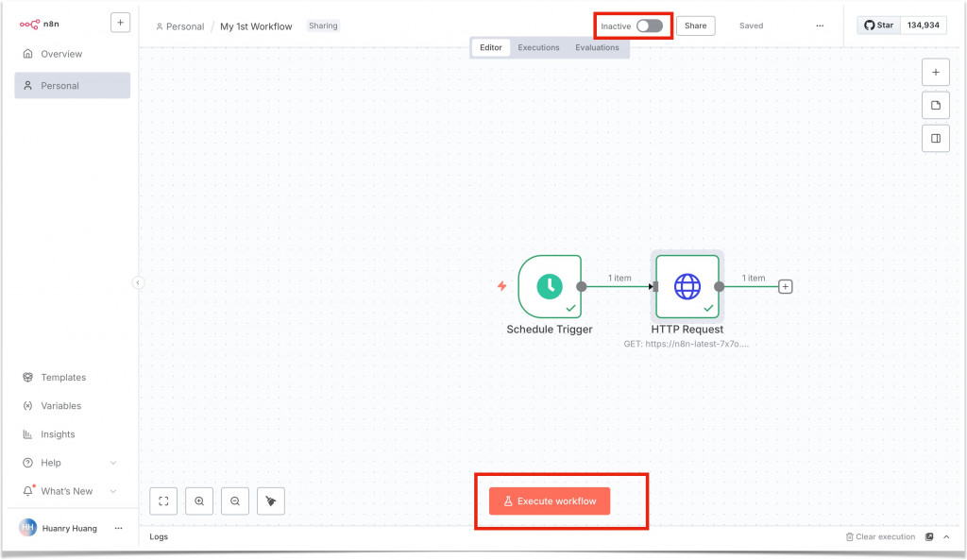Click the Templates package icon

[x=27, y=377]
